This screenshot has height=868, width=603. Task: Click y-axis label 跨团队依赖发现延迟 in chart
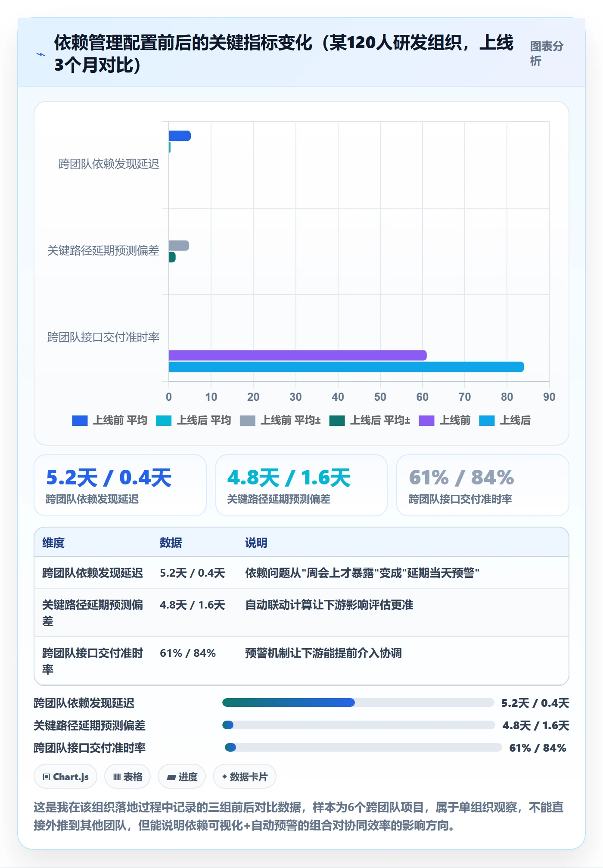coord(109,164)
